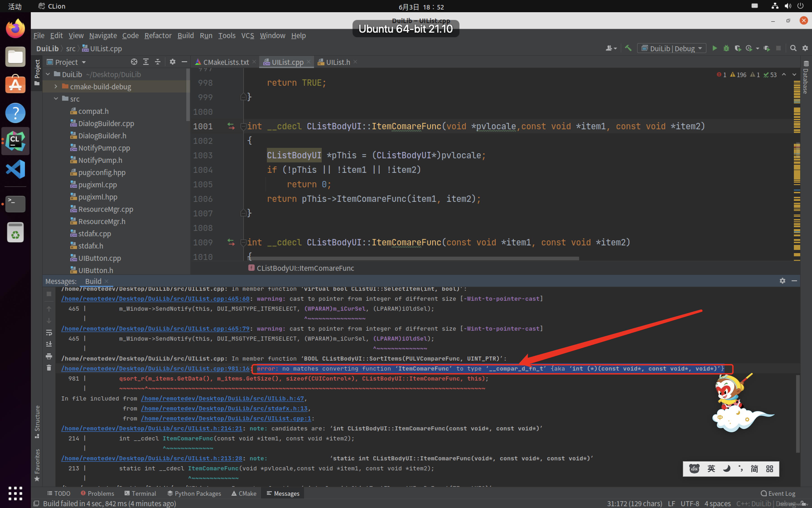812x508 pixels.
Task: Expand all in Project panel
Action: pyautogui.click(x=146, y=62)
